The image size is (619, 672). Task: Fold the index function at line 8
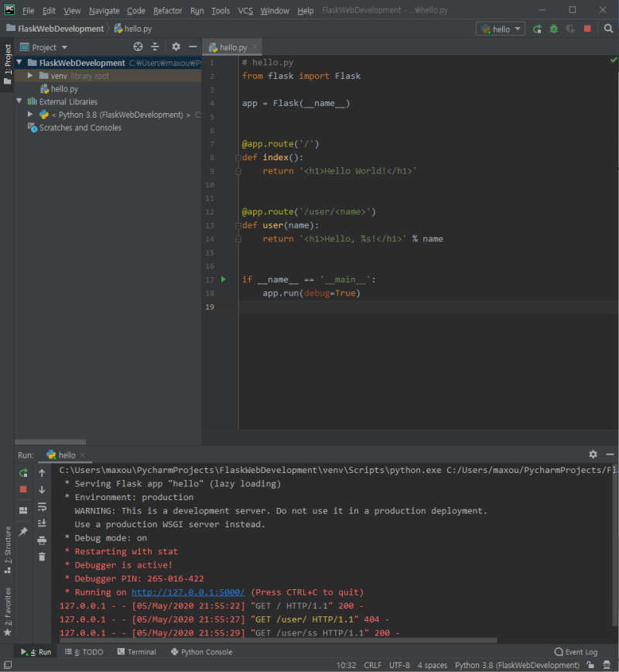point(238,158)
